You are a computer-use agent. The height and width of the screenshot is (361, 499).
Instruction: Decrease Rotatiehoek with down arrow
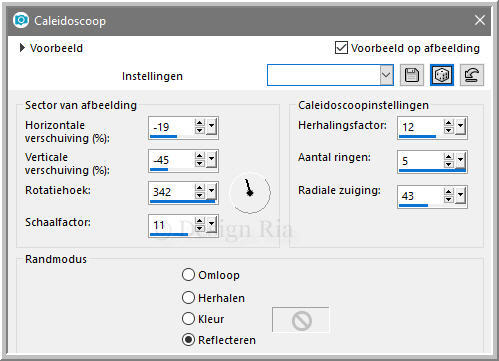[200, 195]
